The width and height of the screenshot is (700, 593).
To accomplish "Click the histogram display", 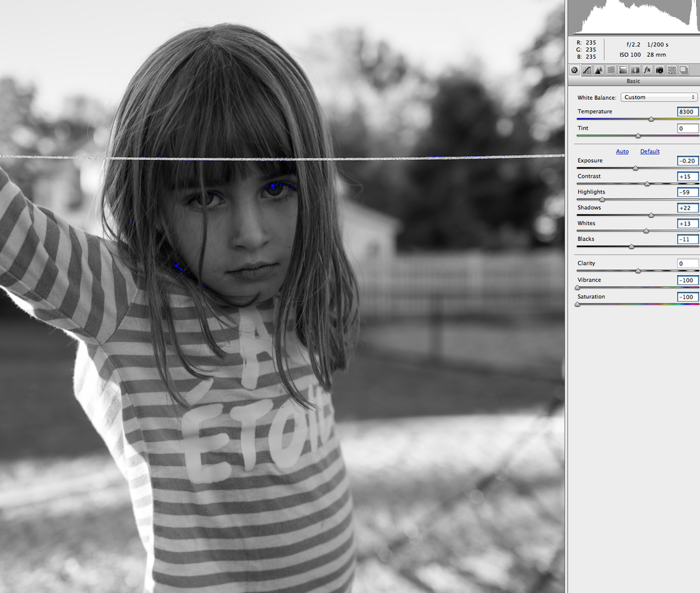I will (x=634, y=17).
